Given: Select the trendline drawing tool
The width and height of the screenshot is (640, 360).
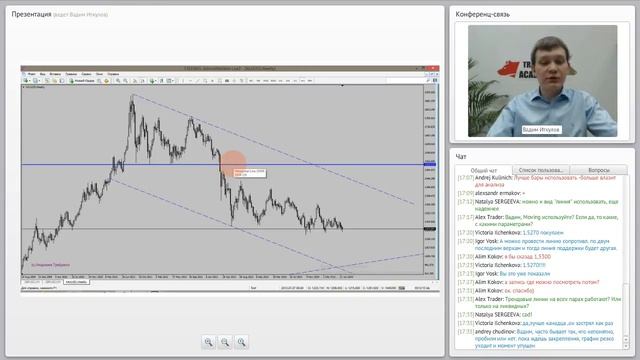Looking at the screenshot, I should (x=198, y=81).
